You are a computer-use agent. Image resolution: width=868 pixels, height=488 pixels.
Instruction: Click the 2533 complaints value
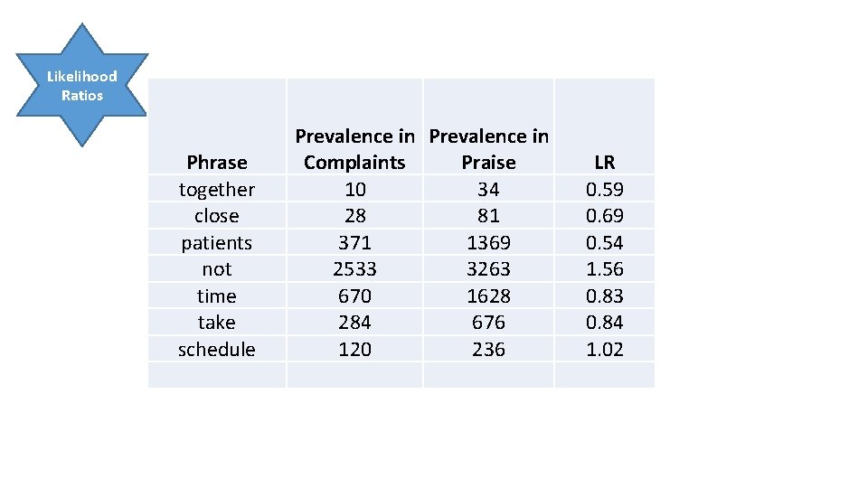pos(354,269)
